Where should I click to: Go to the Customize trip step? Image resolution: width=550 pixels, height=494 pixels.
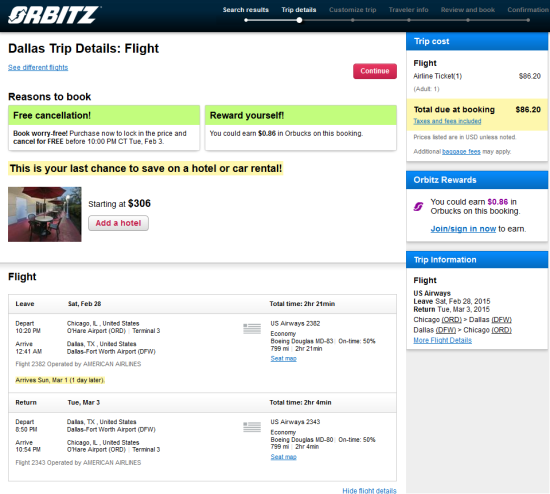click(x=353, y=10)
